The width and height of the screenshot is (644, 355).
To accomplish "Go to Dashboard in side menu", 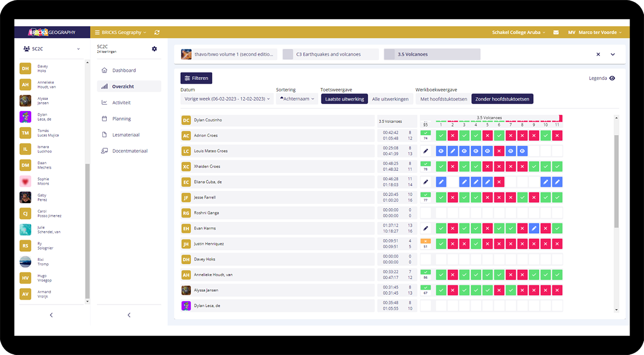I will 124,70.
